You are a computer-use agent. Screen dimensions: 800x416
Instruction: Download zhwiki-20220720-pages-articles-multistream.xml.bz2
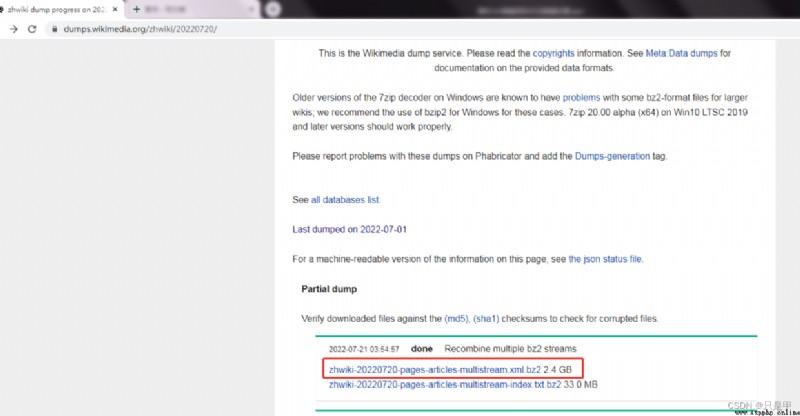click(x=435, y=370)
